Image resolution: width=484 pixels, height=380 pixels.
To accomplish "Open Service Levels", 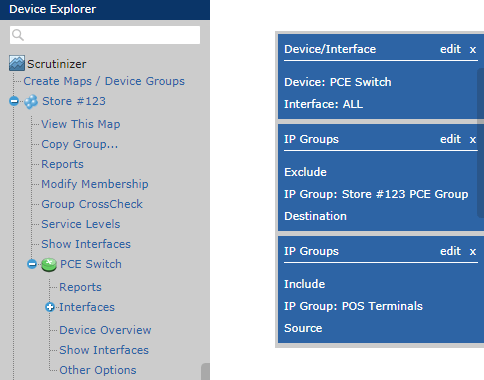I will [81, 224].
